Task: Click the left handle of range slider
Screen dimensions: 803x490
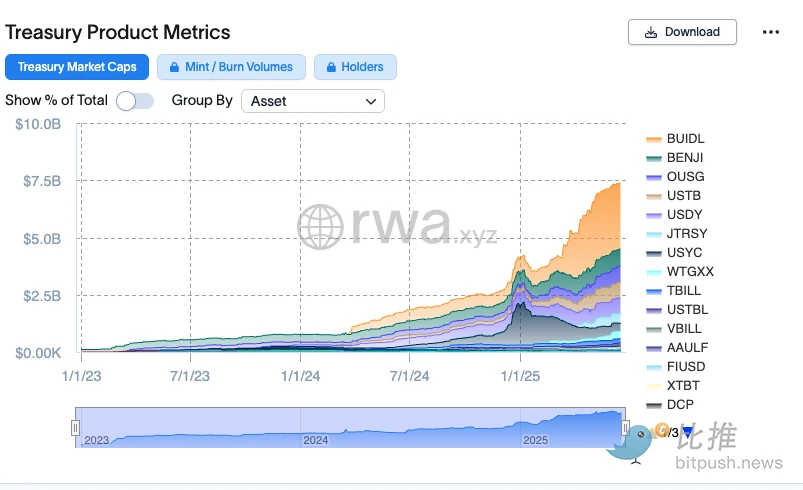Action: tap(75, 428)
